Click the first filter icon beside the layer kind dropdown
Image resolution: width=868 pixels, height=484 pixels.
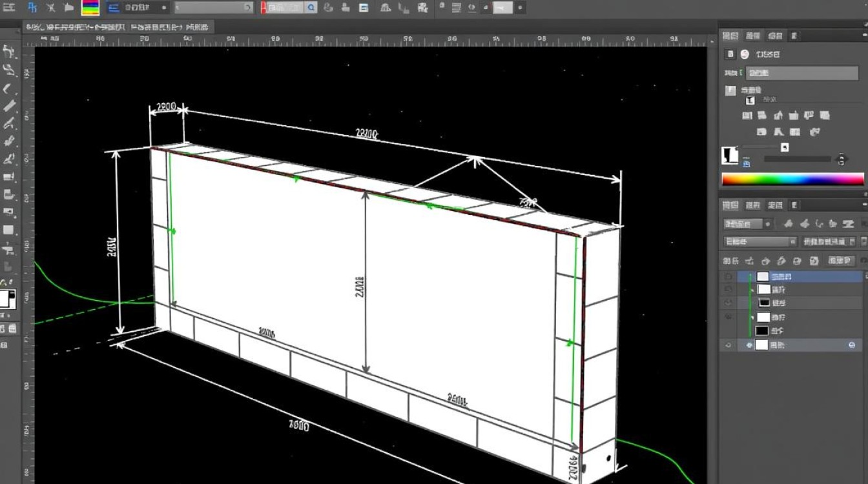tap(788, 224)
